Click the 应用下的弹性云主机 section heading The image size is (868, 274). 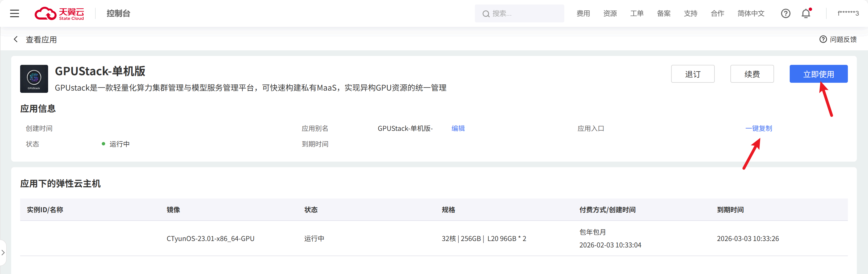pyautogui.click(x=60, y=184)
